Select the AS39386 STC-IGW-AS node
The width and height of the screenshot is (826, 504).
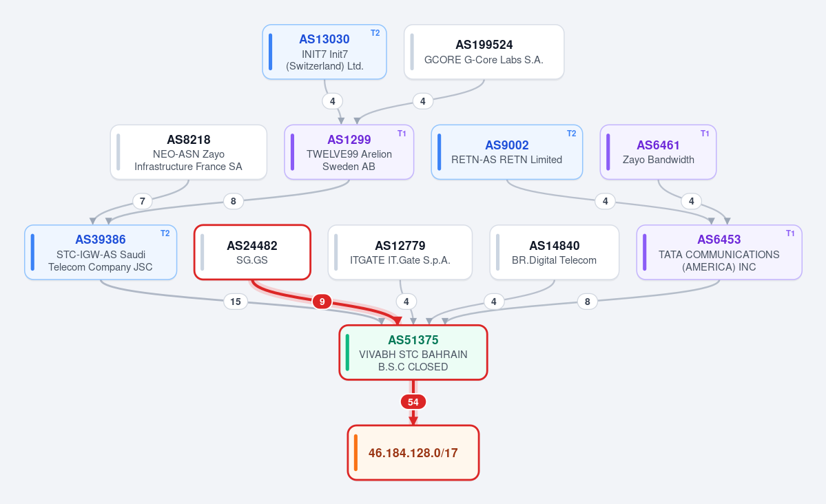tap(101, 252)
